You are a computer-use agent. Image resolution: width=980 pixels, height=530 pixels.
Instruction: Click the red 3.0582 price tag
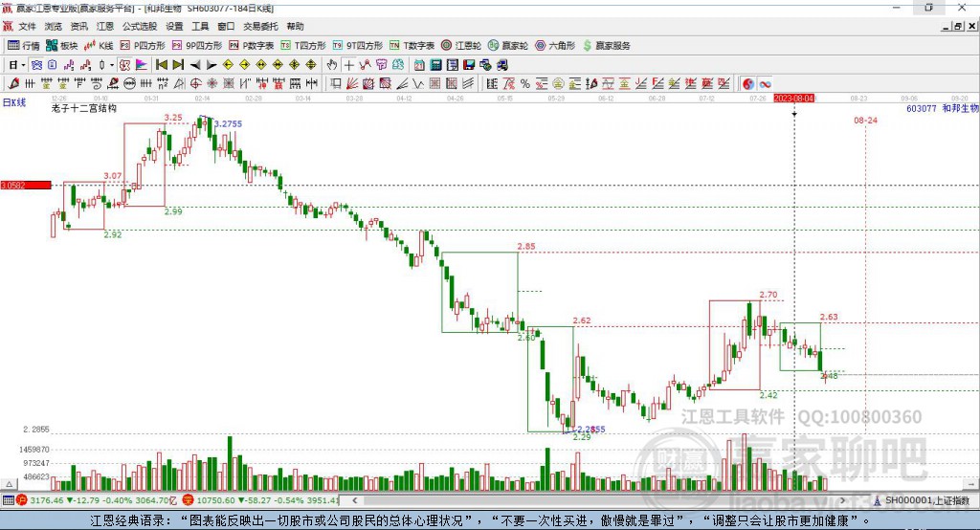(x=26, y=185)
